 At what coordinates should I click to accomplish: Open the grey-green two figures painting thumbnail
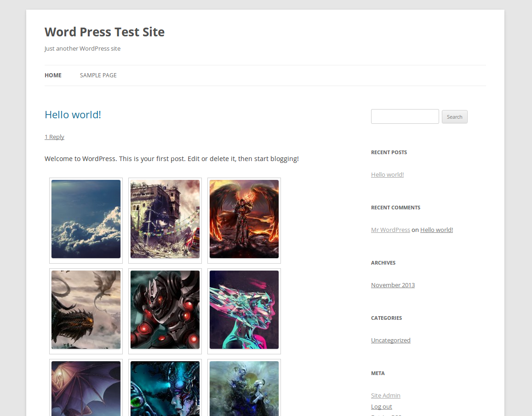(244, 388)
